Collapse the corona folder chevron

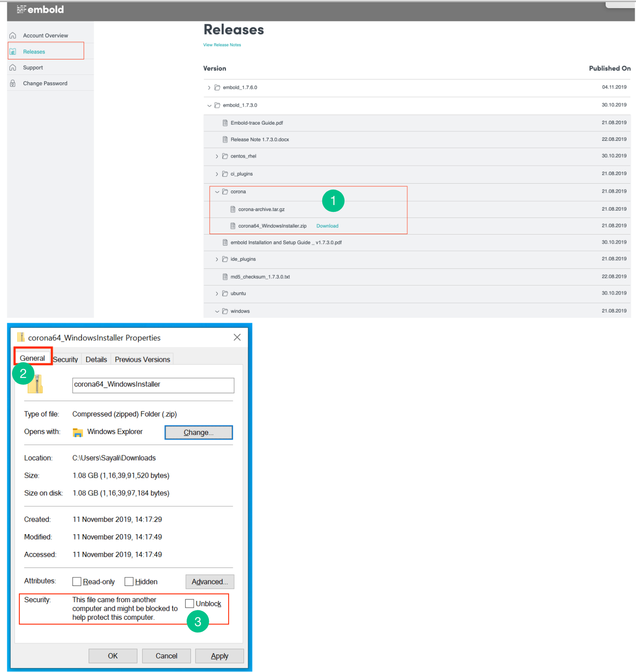(x=217, y=192)
